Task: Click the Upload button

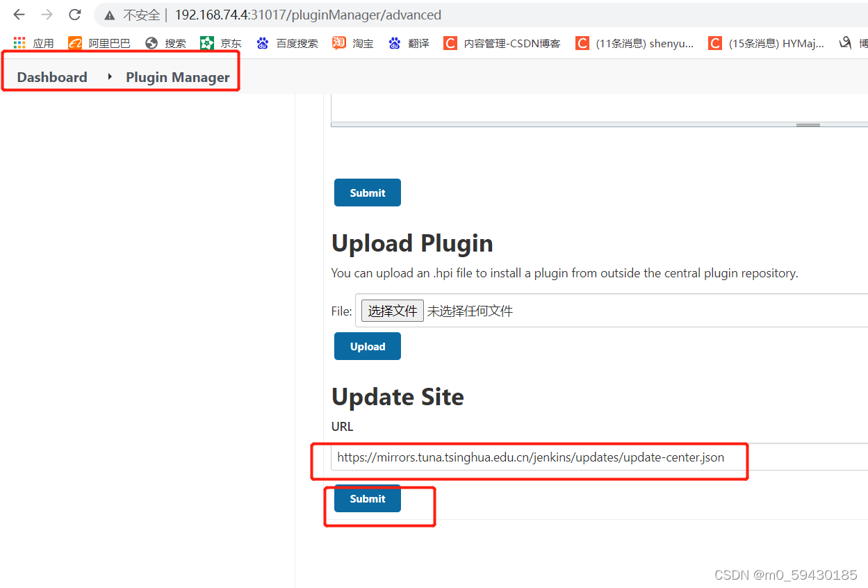Action: (368, 346)
